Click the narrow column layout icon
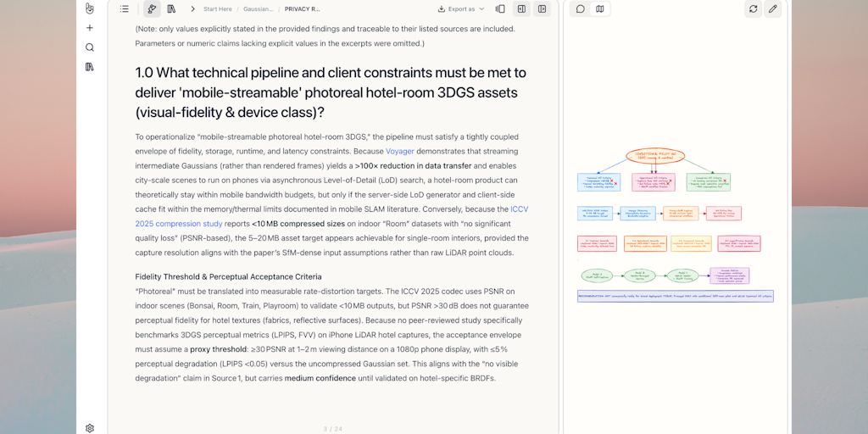 (500, 8)
